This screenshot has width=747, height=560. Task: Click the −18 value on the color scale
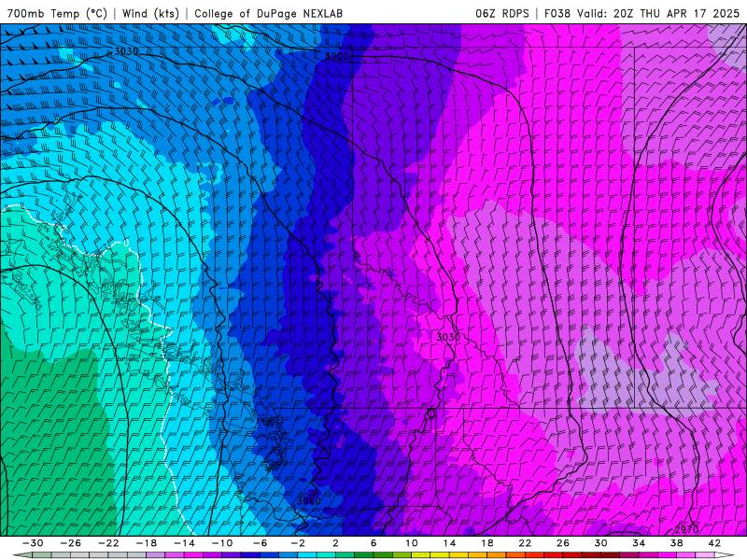[147, 543]
